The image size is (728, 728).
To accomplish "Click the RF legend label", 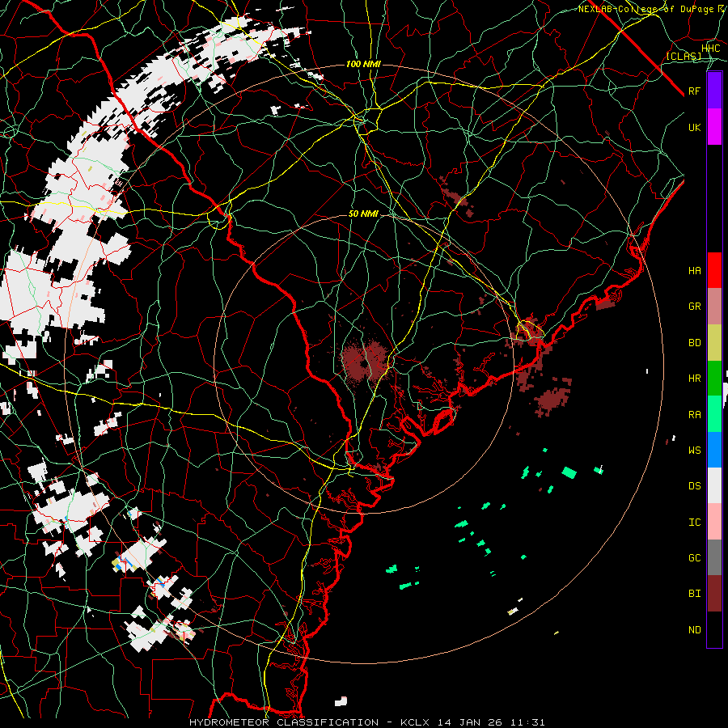I will pos(695,91).
